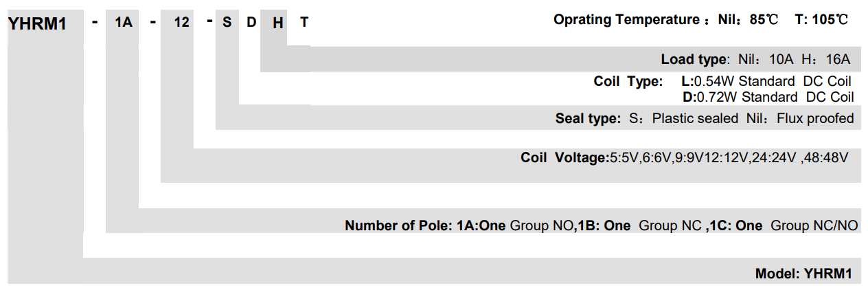
Task: Click the L:0.54W Standard DC Coil line
Action: pos(767,81)
